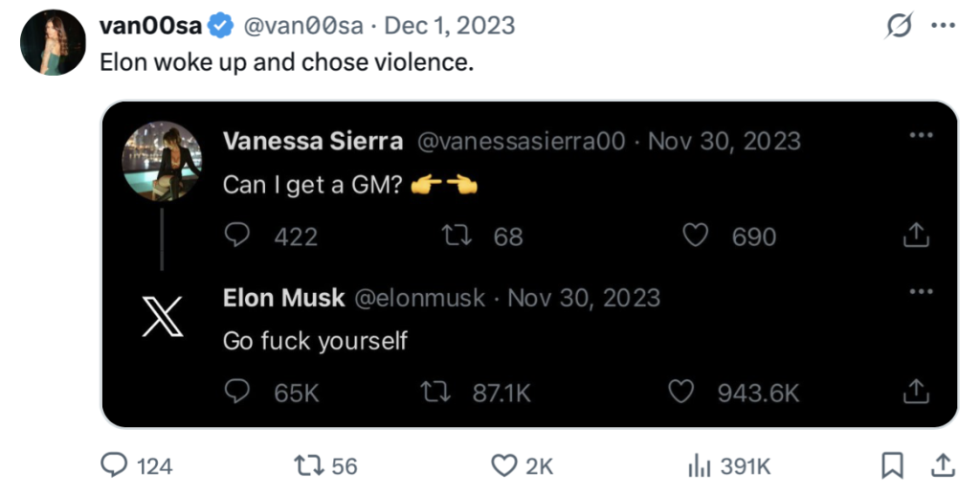Click the reply icon on van00sa's post
Screen dimensions: 980x497
pos(115,465)
